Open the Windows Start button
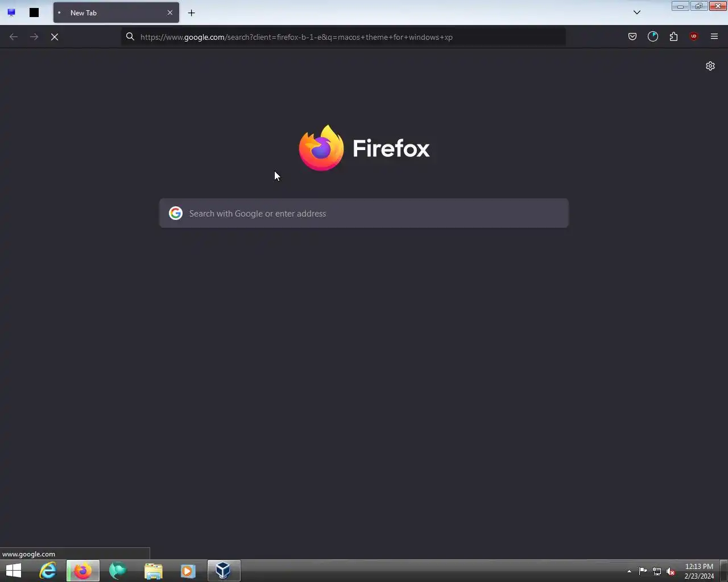 click(14, 570)
